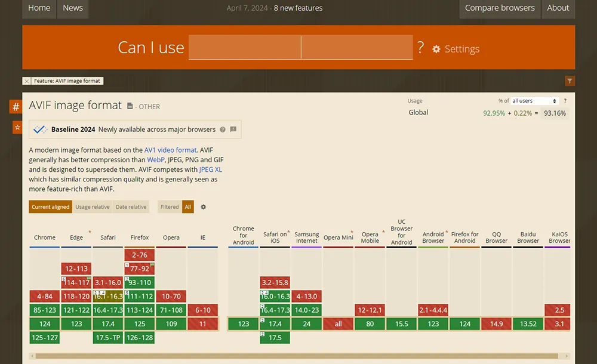Viewport: 597px width, 364px height.
Task: Click Edge 12-113 cell
Action: click(76, 269)
